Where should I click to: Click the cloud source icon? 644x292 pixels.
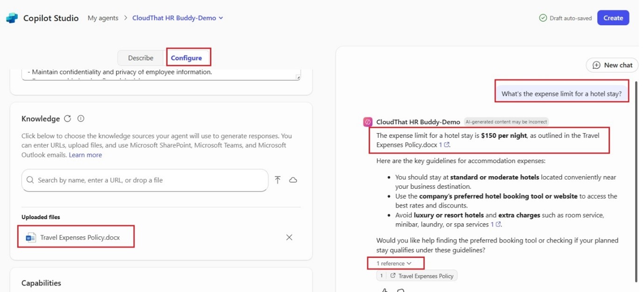pyautogui.click(x=293, y=180)
